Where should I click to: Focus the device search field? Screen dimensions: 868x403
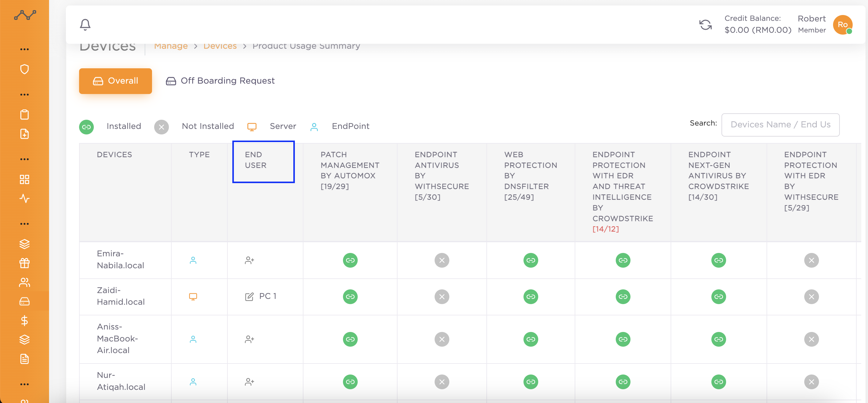click(780, 125)
